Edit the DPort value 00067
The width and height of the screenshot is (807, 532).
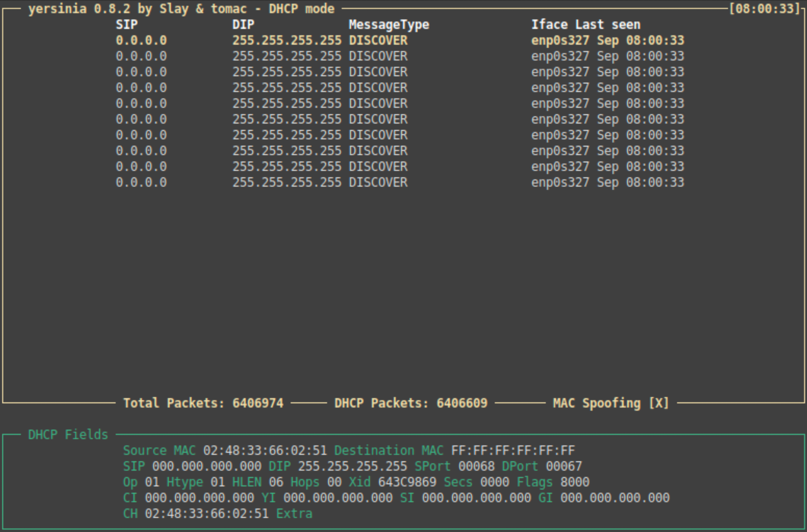click(x=564, y=466)
